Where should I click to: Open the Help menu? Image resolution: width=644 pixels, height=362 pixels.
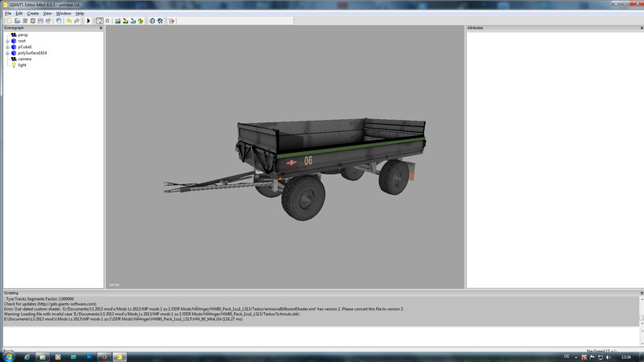(x=80, y=13)
